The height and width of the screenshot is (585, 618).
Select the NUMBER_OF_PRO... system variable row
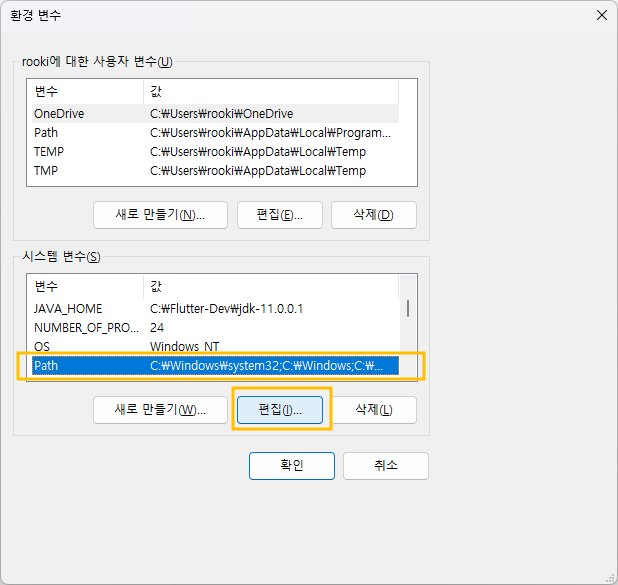pyautogui.click(x=215, y=328)
